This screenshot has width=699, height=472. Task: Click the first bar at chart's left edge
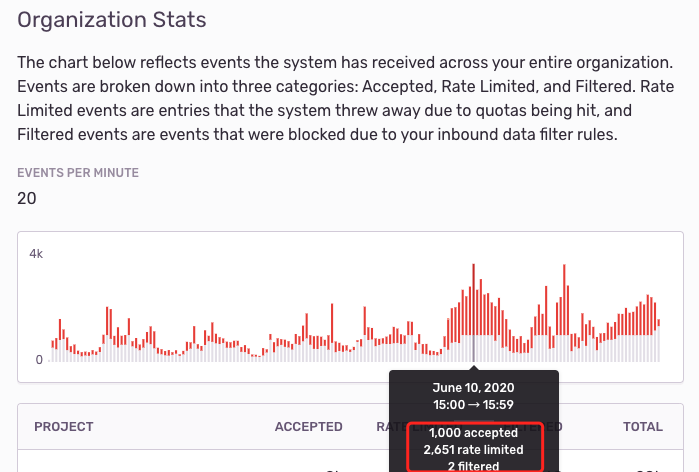click(x=52, y=348)
